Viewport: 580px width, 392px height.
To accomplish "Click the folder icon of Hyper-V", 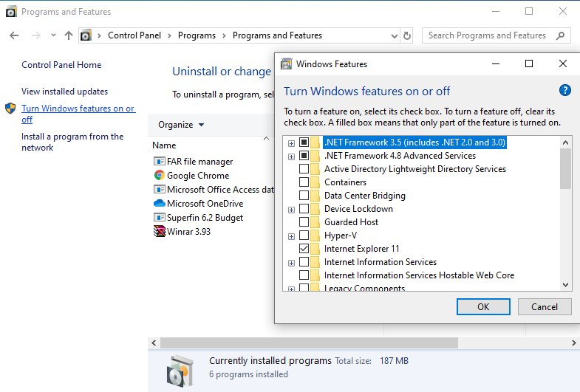I will (x=315, y=235).
